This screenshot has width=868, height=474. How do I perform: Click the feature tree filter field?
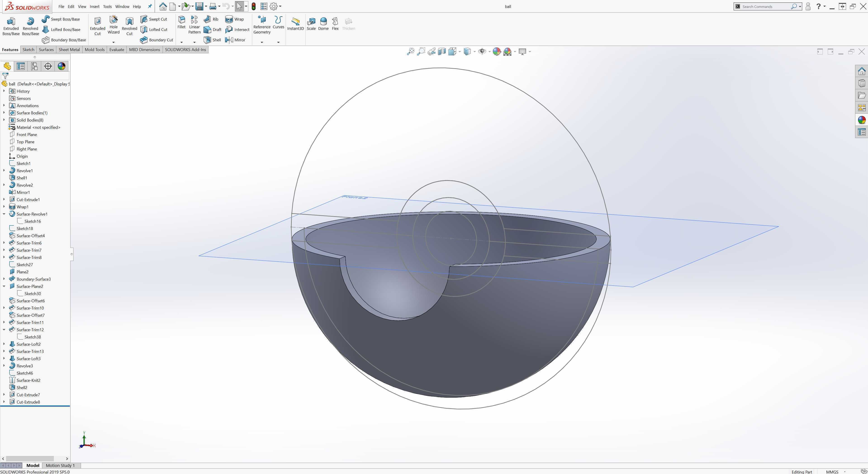click(x=35, y=76)
